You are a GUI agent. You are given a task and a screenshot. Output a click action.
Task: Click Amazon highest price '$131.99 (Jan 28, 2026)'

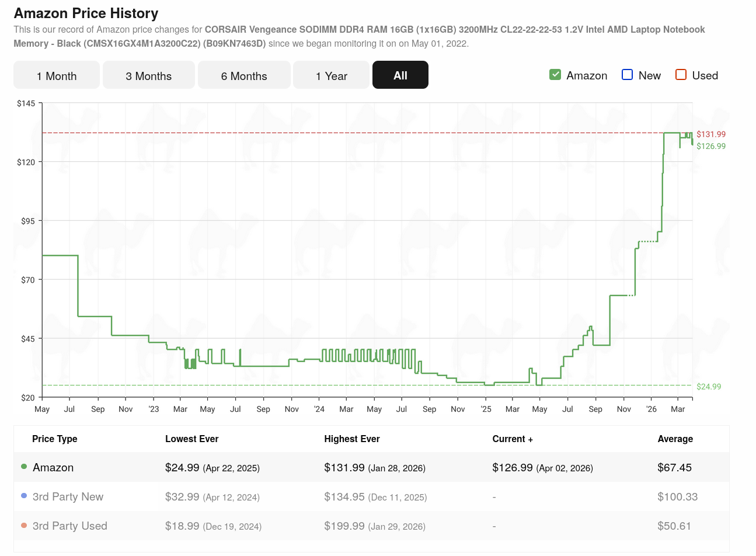point(375,468)
